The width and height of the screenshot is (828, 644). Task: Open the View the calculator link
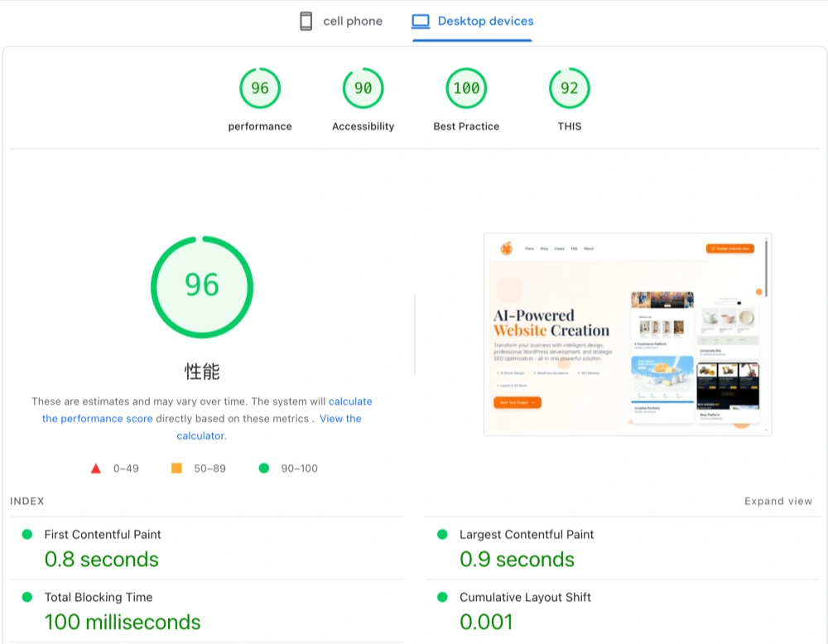[340, 418]
